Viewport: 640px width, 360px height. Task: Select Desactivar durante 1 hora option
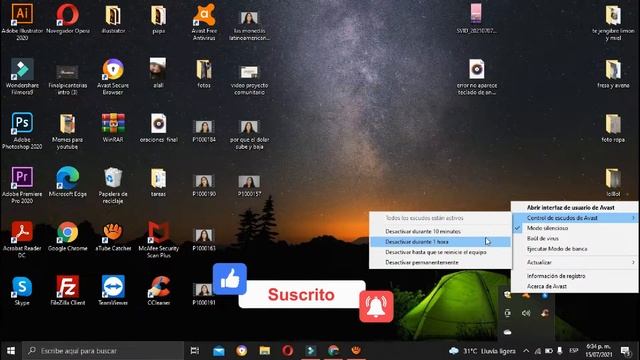pyautogui.click(x=440, y=242)
